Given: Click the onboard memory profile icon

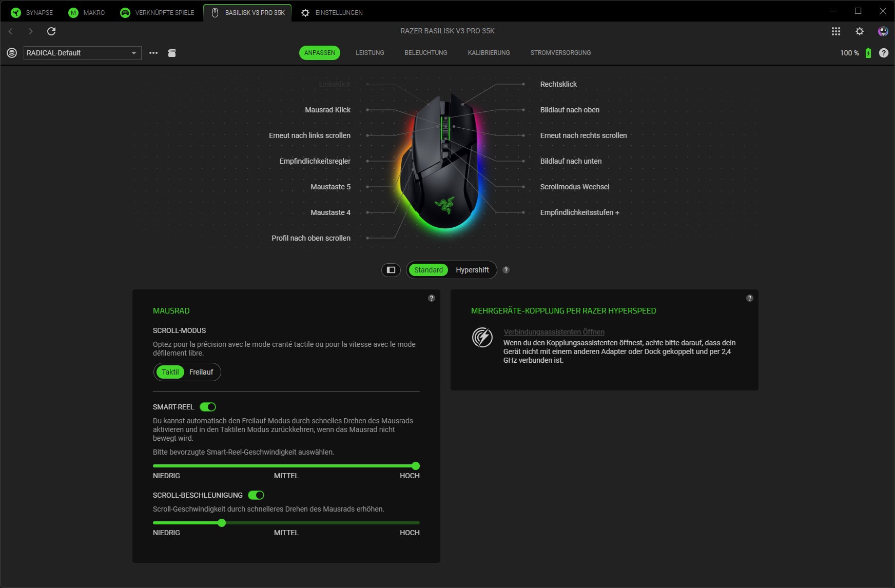Looking at the screenshot, I should coord(172,53).
